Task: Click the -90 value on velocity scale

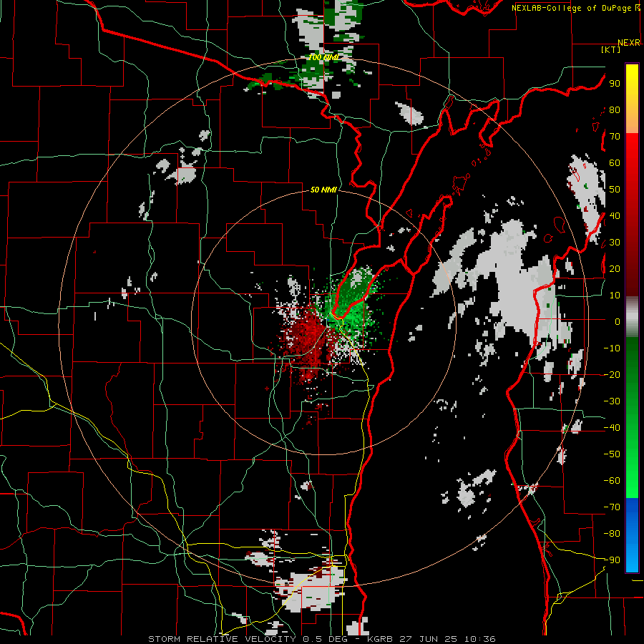Action: pyautogui.click(x=612, y=560)
